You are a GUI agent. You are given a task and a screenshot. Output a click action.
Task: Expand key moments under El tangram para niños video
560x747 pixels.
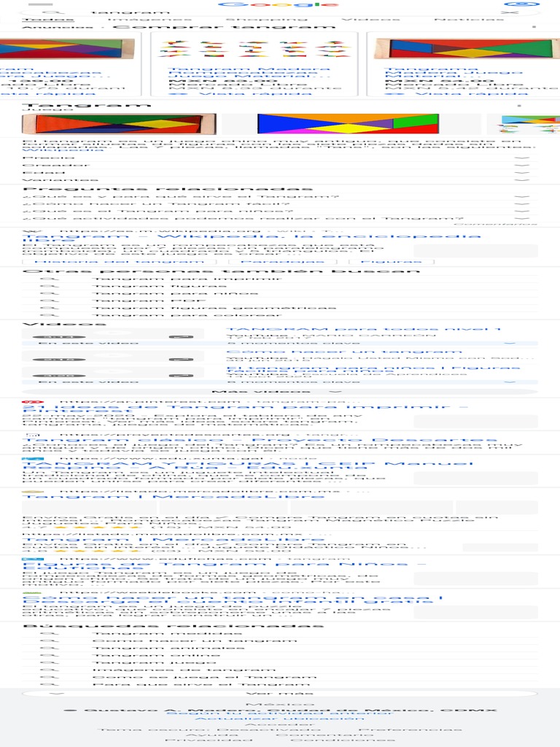280,382
